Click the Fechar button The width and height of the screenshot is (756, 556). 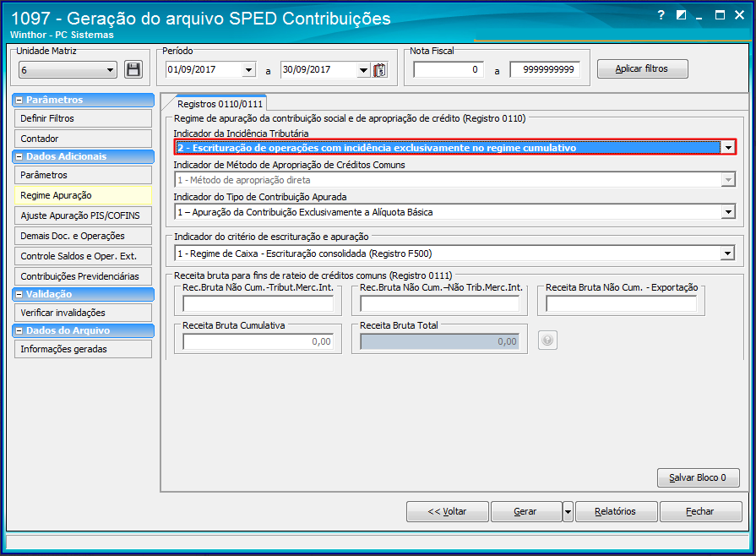point(700,511)
